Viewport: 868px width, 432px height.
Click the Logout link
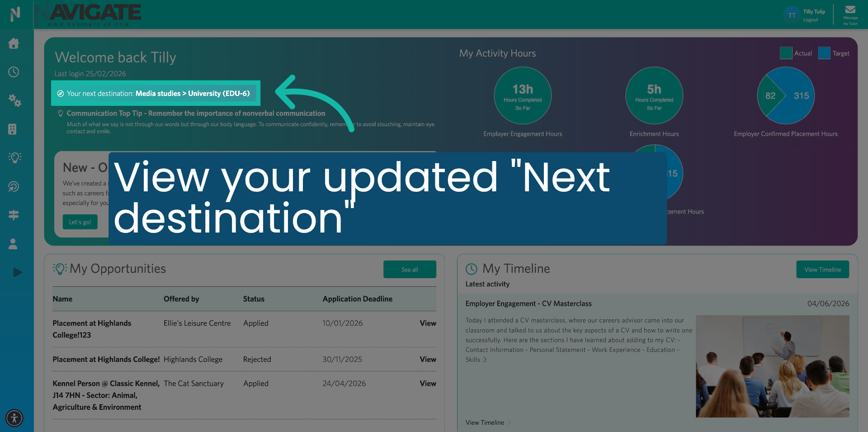click(810, 19)
